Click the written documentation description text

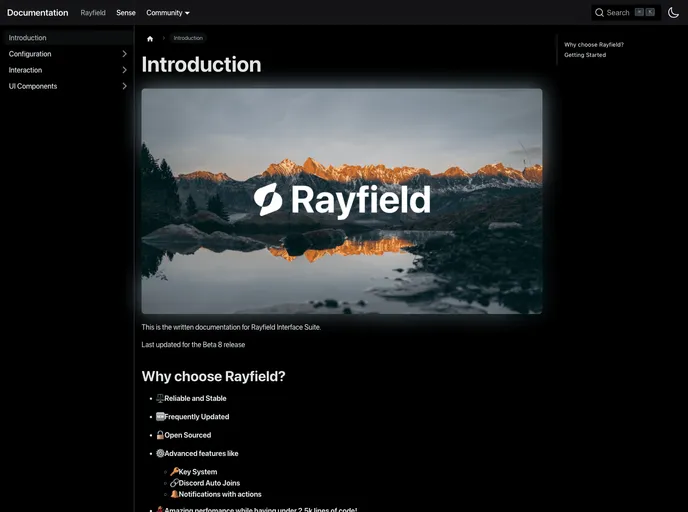coord(231,327)
